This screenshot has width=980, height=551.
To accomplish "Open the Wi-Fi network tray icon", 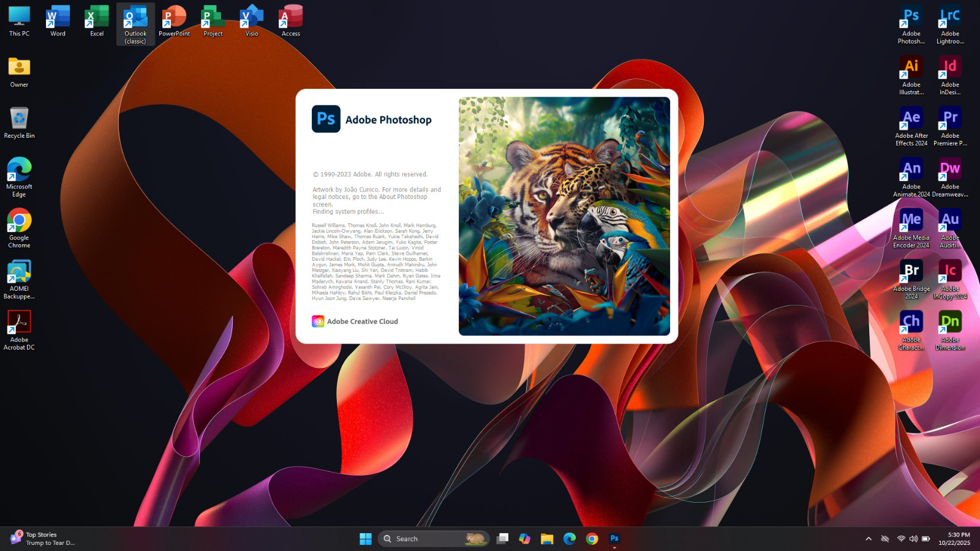I will point(901,539).
